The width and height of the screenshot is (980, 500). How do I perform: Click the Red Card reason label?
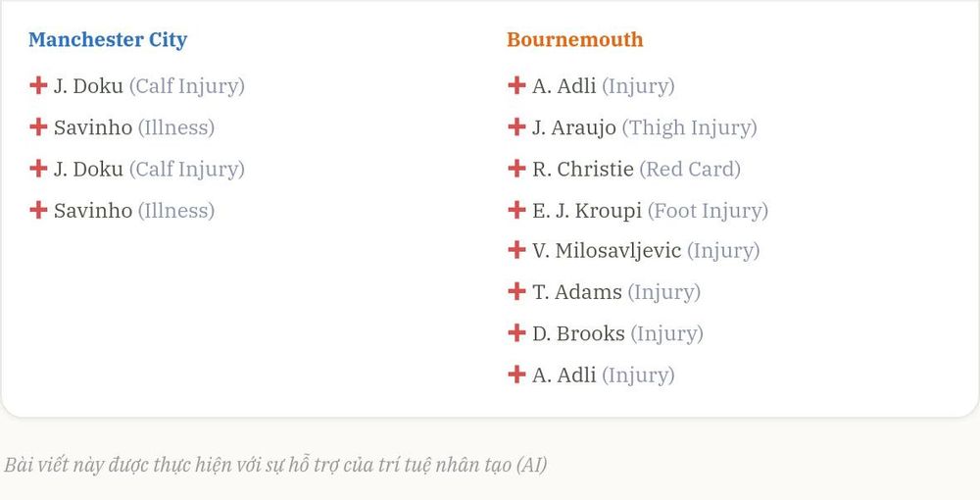click(x=690, y=169)
